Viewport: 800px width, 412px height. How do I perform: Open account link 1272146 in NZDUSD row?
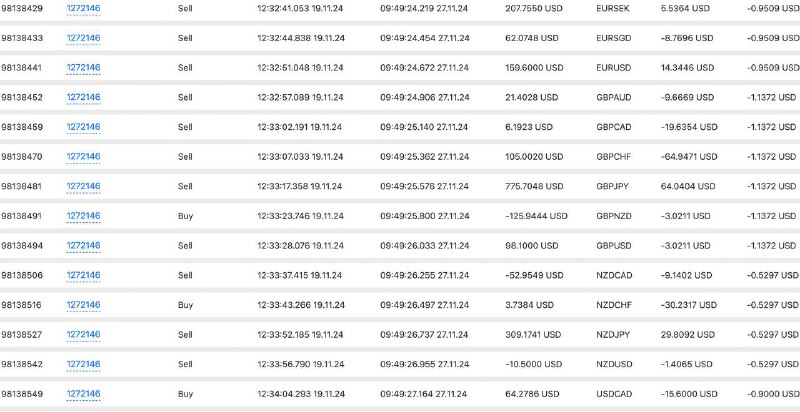click(x=83, y=364)
